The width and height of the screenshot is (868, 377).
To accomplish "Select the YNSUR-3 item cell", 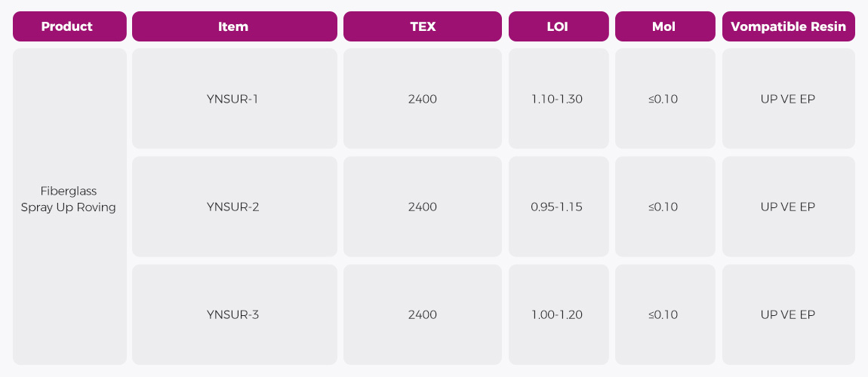I will point(234,314).
